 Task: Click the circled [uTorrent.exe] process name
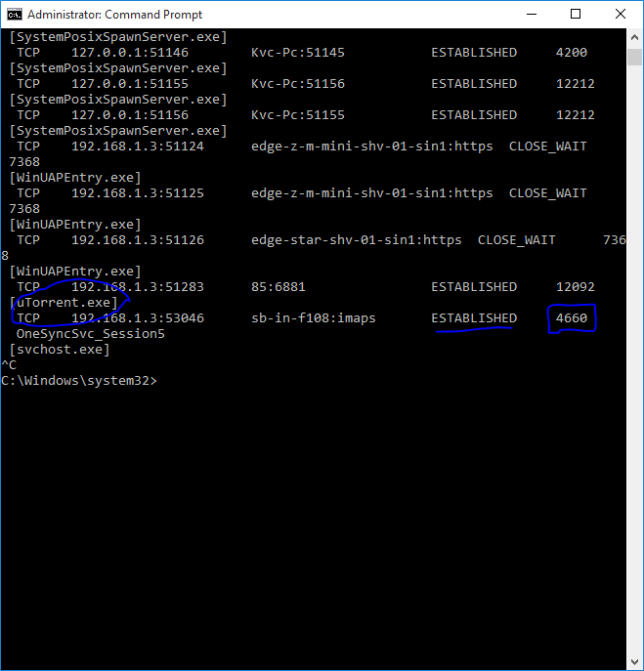coord(64,303)
